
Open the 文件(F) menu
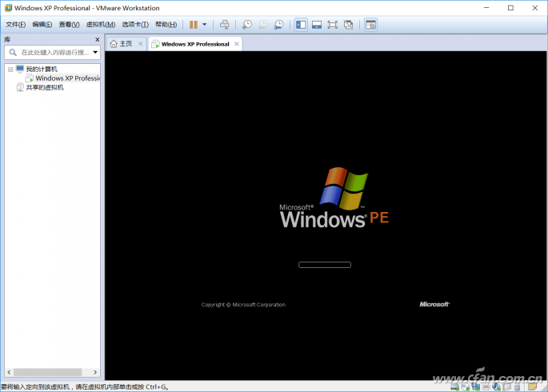tap(16, 25)
